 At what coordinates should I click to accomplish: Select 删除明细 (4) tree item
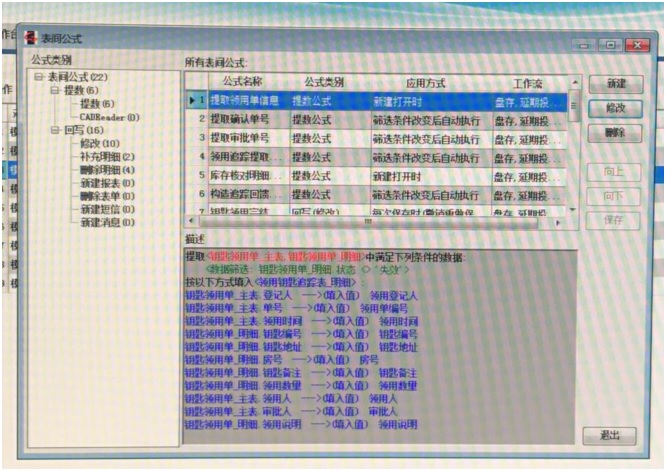[x=107, y=169]
